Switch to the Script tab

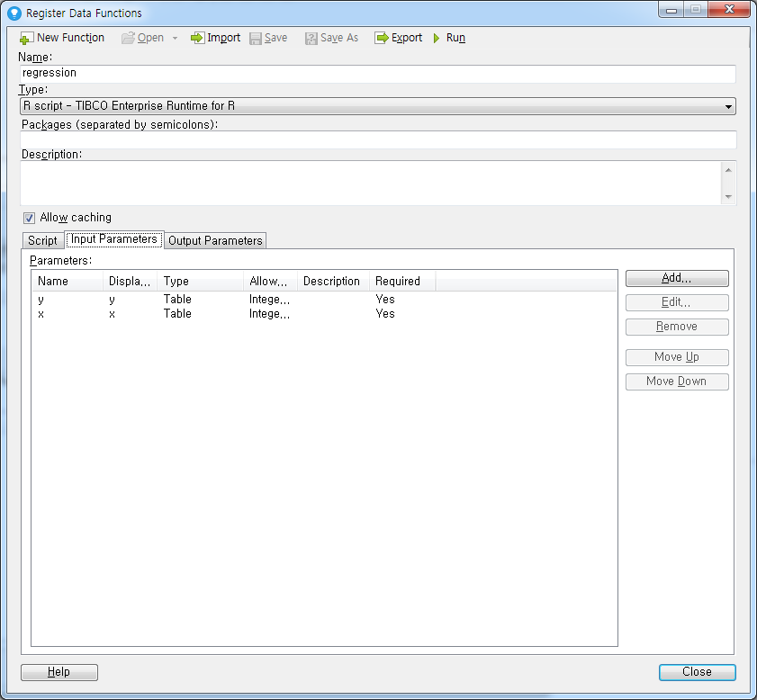click(x=41, y=240)
